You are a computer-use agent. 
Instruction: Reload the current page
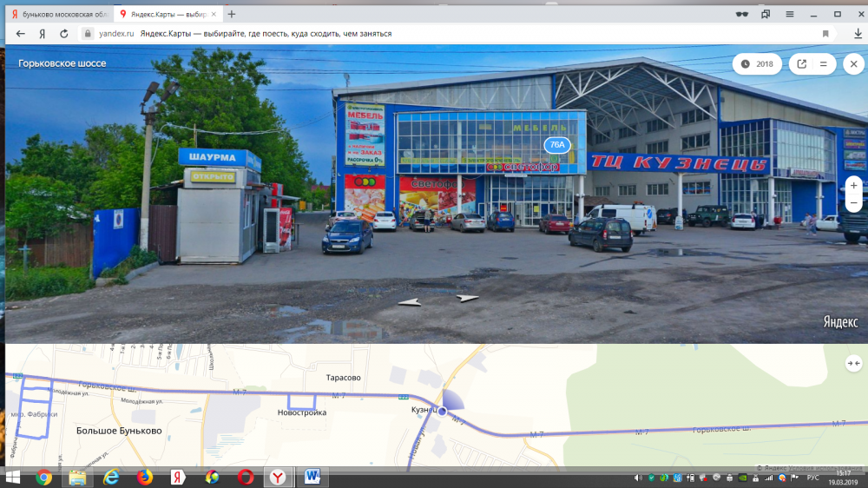(x=63, y=34)
